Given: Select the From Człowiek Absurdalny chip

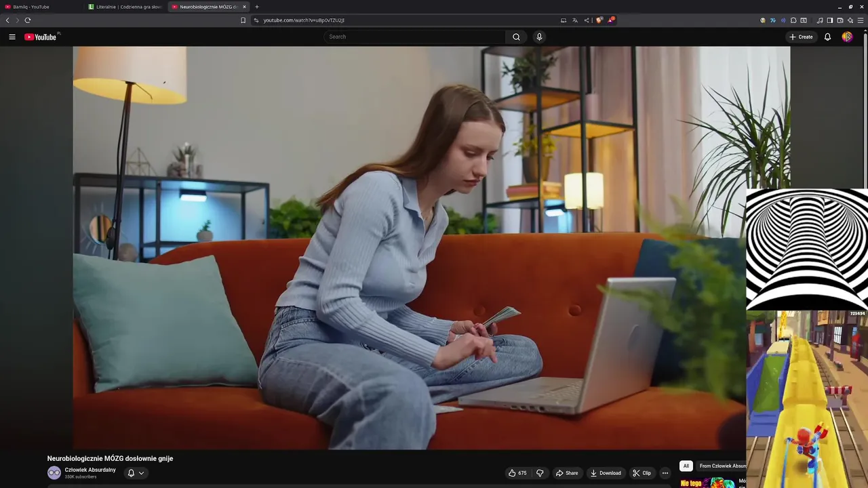Looking at the screenshot, I should (x=722, y=466).
